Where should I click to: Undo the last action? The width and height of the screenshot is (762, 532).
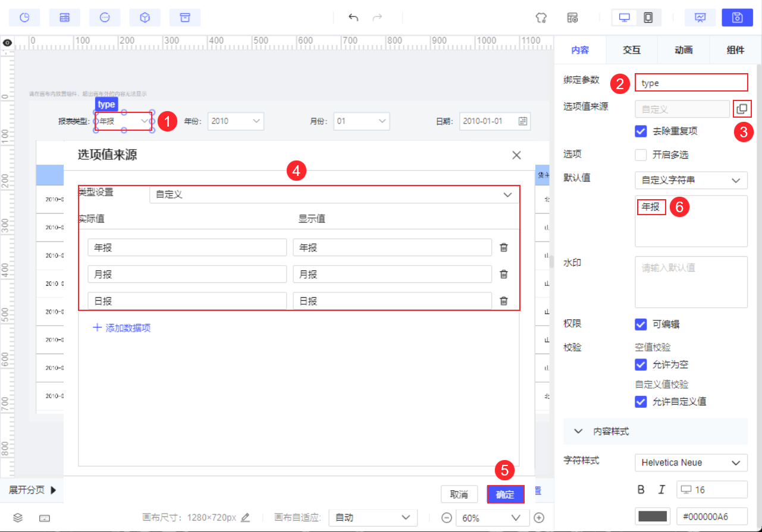coord(353,18)
